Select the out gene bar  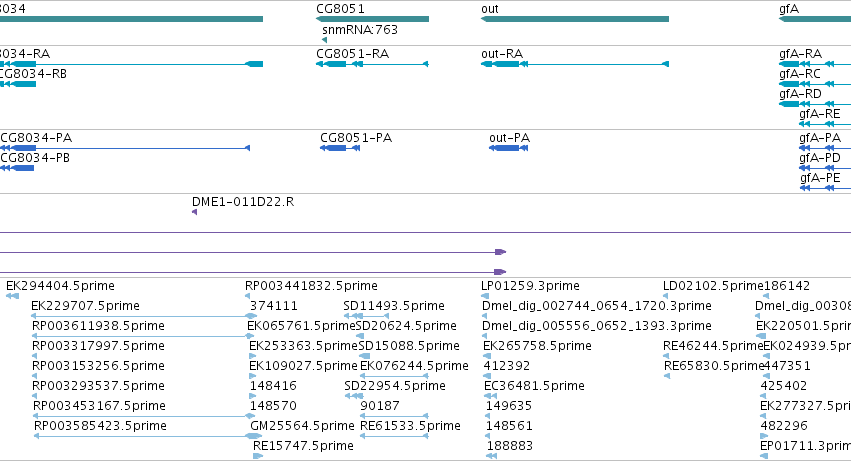pyautogui.click(x=575, y=19)
